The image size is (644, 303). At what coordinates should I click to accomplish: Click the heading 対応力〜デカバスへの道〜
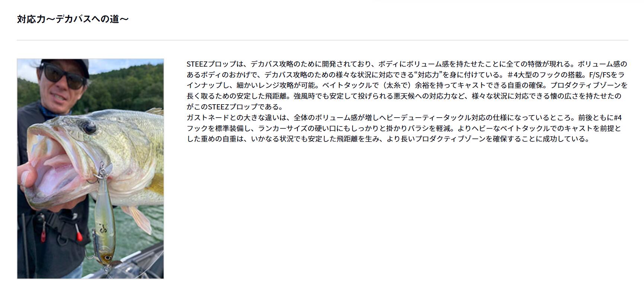73,19
